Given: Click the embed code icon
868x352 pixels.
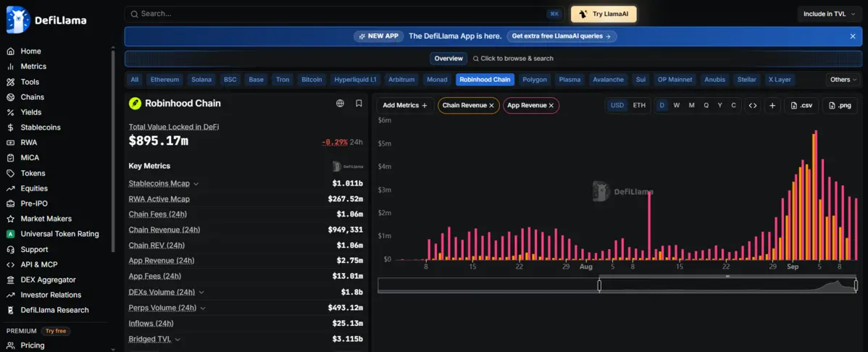Looking at the screenshot, I should point(752,105).
